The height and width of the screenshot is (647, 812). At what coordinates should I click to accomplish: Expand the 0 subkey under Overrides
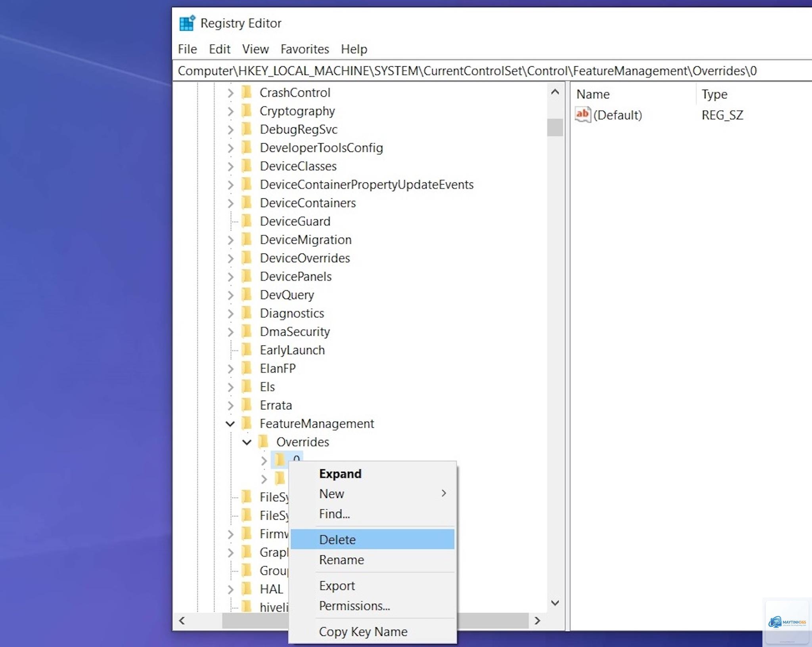264,461
